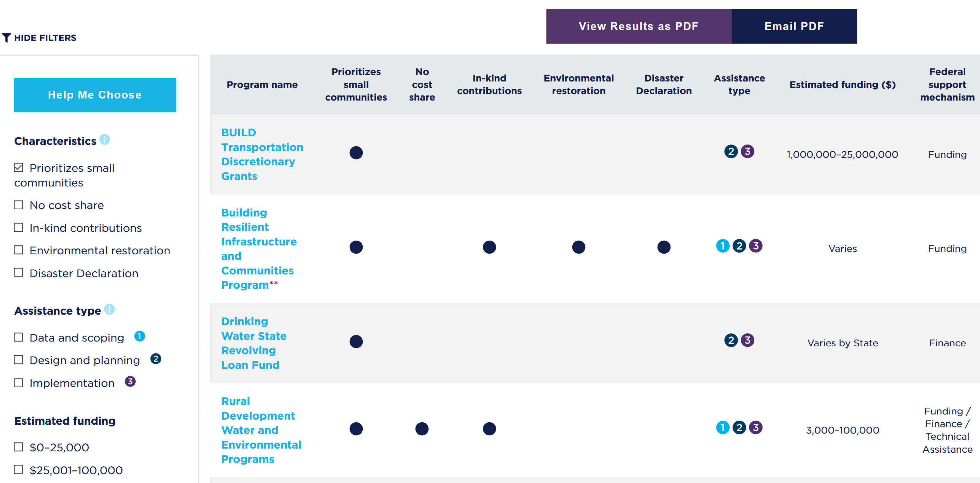Open the Characteristics info icon
The width and height of the screenshot is (980, 483).
[x=105, y=139]
